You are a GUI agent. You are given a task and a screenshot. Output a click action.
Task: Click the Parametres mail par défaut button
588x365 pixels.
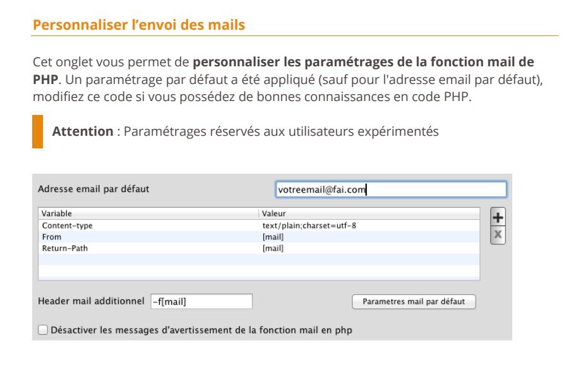pos(414,302)
